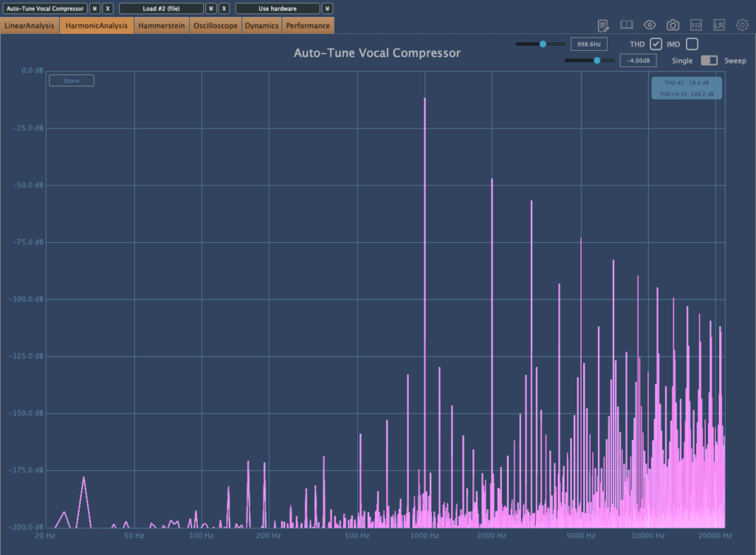The width and height of the screenshot is (756, 555).
Task: Click the Auto-Tune Vocal Compressor plugin slot button
Action: tap(45, 9)
